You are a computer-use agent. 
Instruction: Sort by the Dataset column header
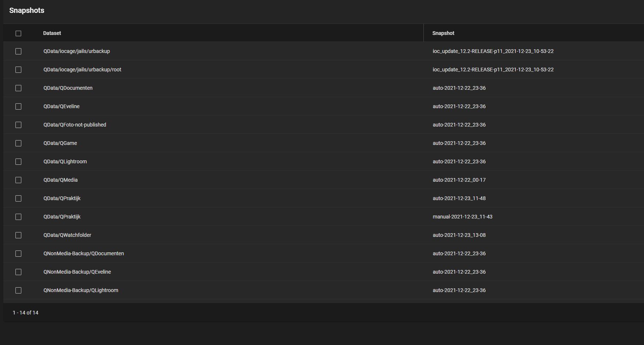(x=52, y=33)
